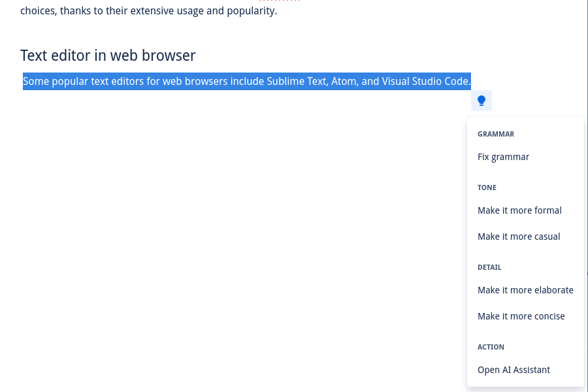
Task: Select Fix grammar from the menu
Action: (503, 157)
